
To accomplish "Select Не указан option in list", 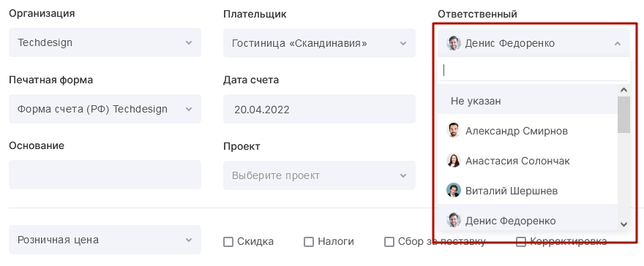I will (528, 101).
